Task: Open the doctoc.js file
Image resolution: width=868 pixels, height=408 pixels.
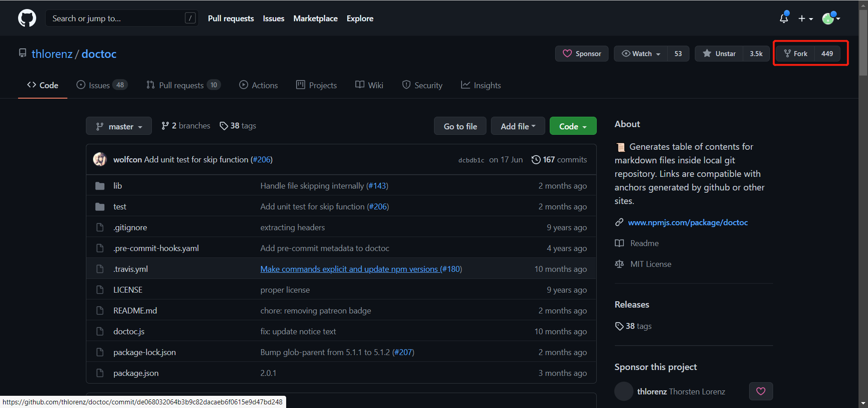Action: 129,332
